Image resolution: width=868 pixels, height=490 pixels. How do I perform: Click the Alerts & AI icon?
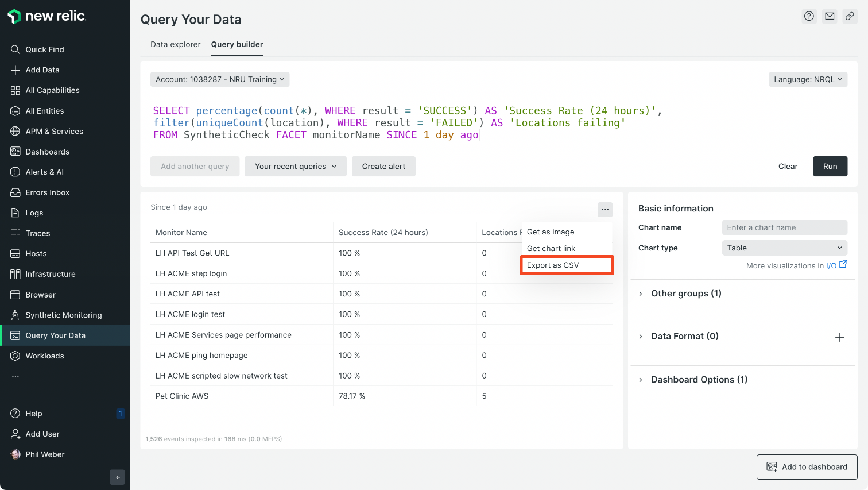pos(15,172)
